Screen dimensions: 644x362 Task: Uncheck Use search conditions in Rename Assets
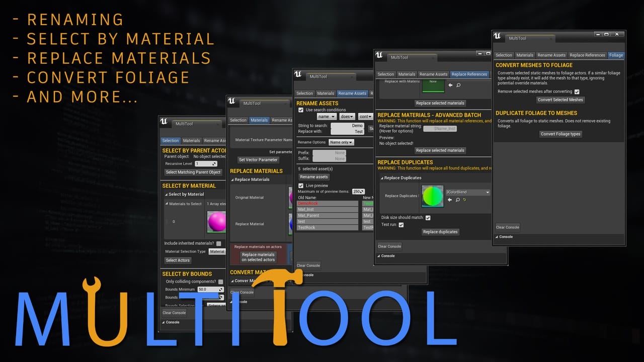tap(300, 110)
